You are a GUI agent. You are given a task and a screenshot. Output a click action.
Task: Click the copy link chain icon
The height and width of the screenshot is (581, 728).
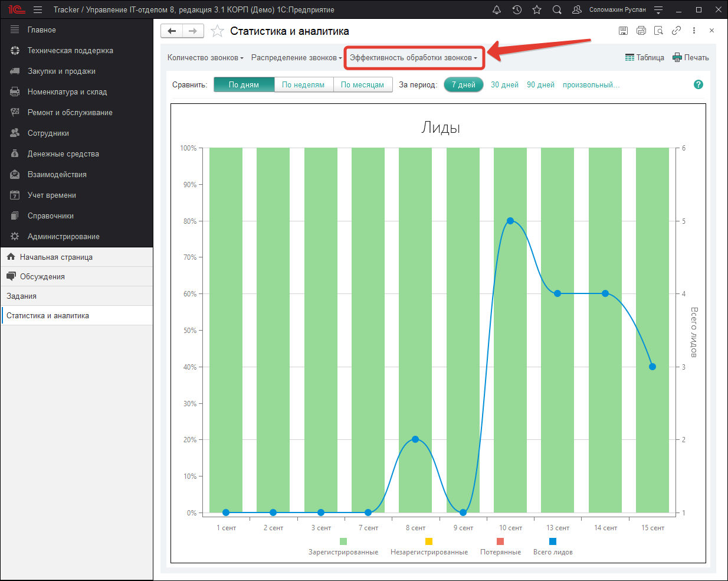(x=676, y=31)
